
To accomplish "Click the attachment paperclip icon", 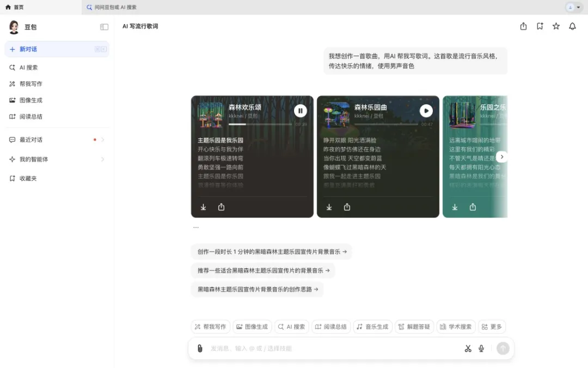I will [x=200, y=348].
